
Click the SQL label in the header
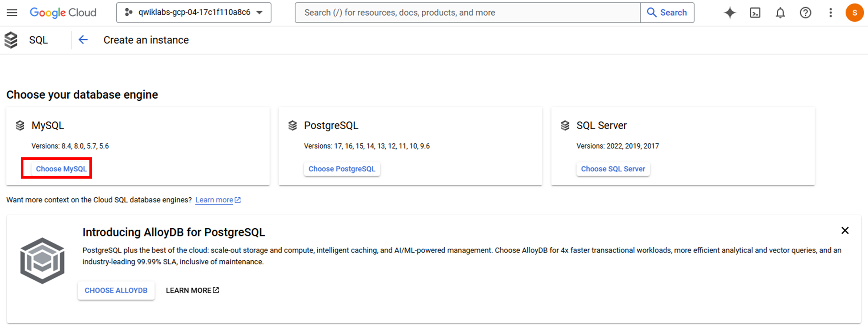[x=38, y=40]
